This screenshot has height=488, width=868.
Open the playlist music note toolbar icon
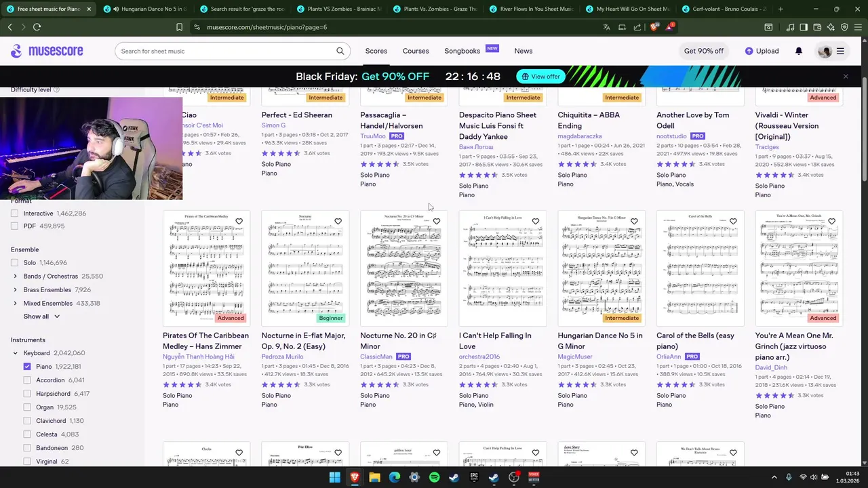pos(790,27)
